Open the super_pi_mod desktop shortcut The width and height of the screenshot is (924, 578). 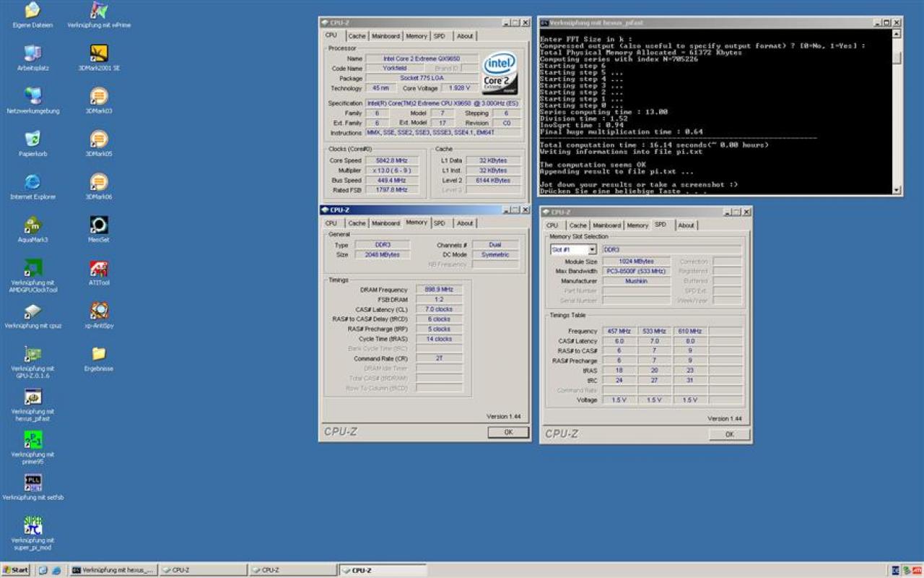[32, 525]
